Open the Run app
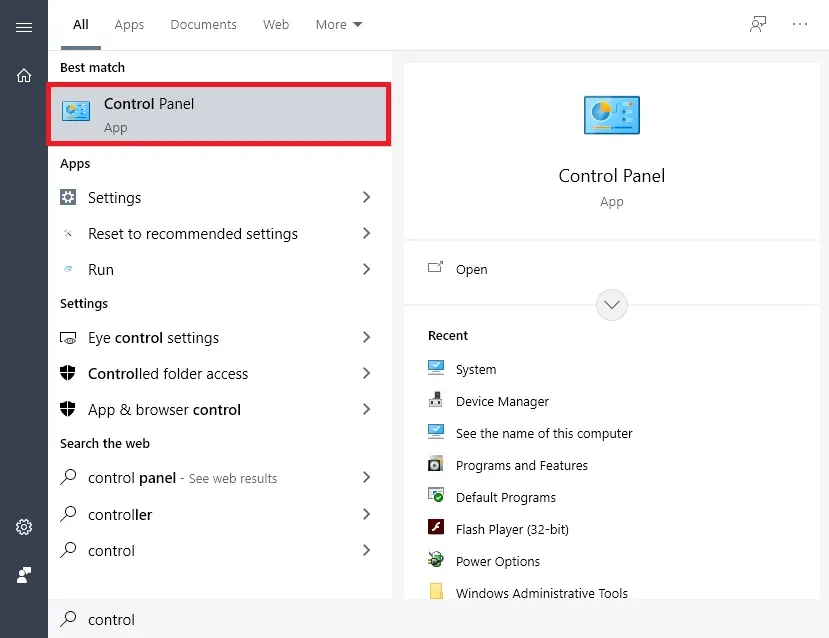Viewport: 829px width, 638px height. pos(100,269)
